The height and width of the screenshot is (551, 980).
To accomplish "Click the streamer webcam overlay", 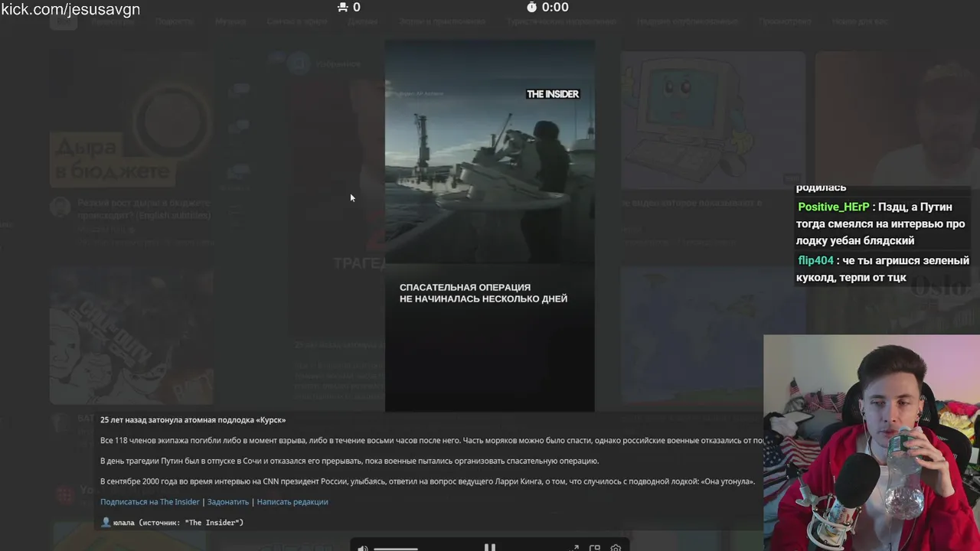I will (x=871, y=442).
